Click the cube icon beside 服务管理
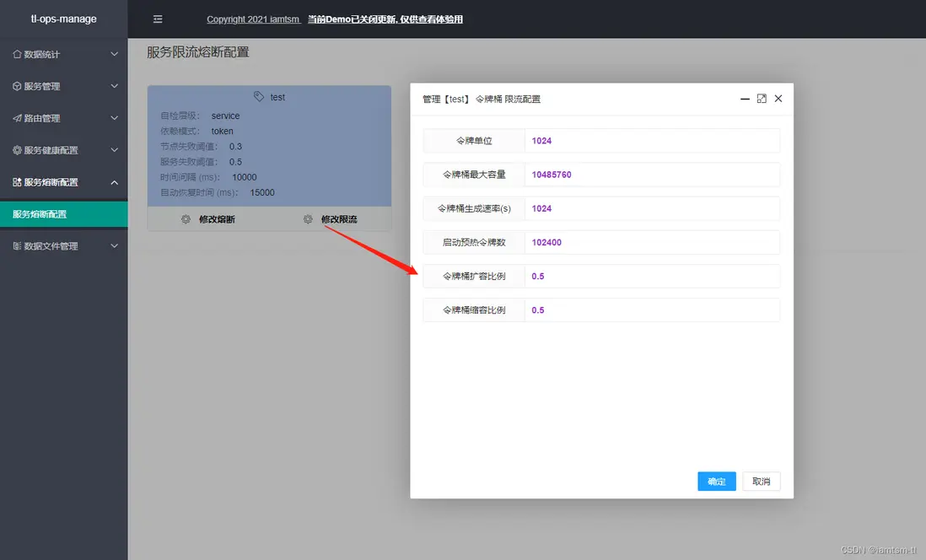926x560 pixels. 17,86
